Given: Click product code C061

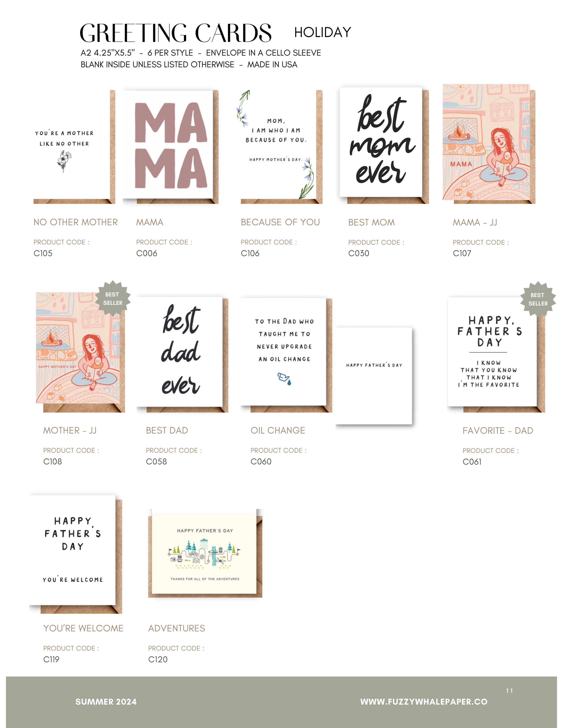Looking at the screenshot, I should [x=472, y=462].
